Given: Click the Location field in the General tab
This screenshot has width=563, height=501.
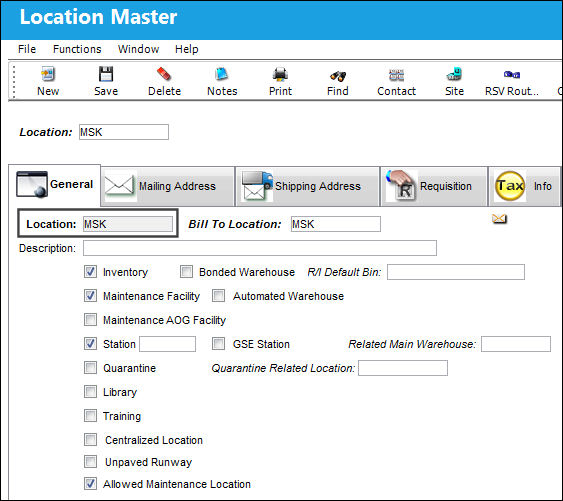Looking at the screenshot, I should coord(128,224).
